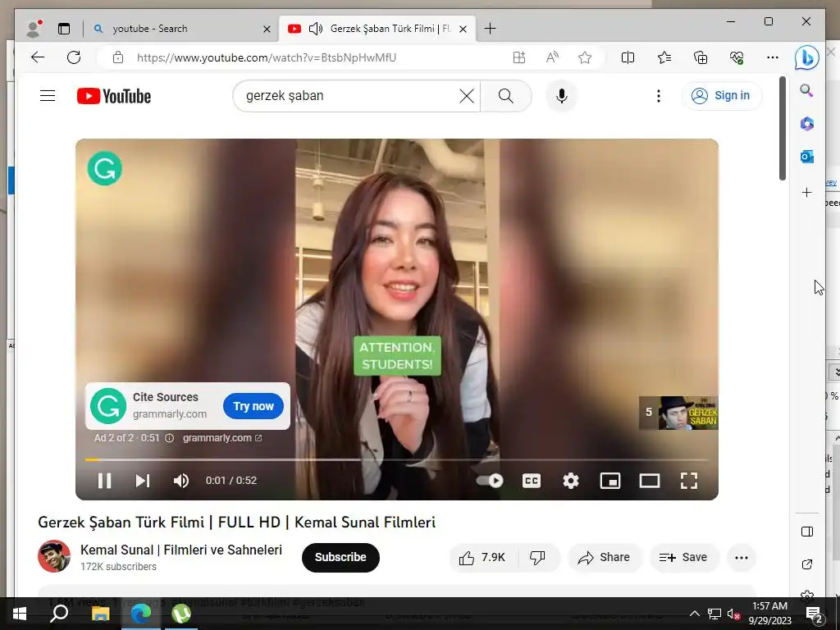Screen dimensions: 840x630
Task: Share the video
Action: point(604,558)
